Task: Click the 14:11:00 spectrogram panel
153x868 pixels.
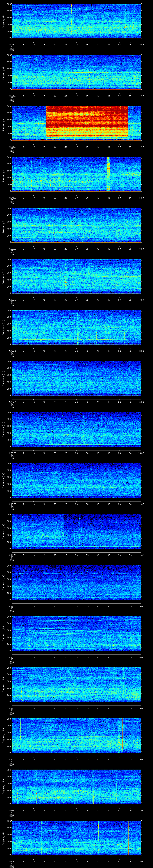Action: pos(76,531)
